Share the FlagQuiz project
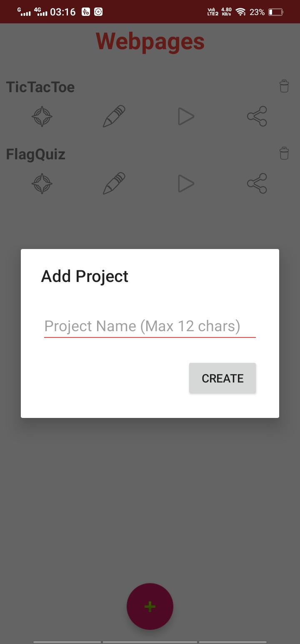The width and height of the screenshot is (300, 644). [257, 184]
